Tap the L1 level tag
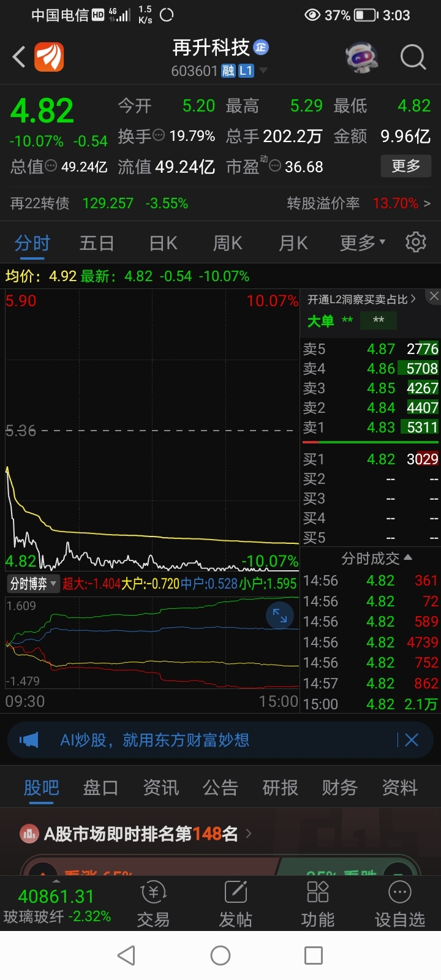441x980 pixels. click(246, 71)
